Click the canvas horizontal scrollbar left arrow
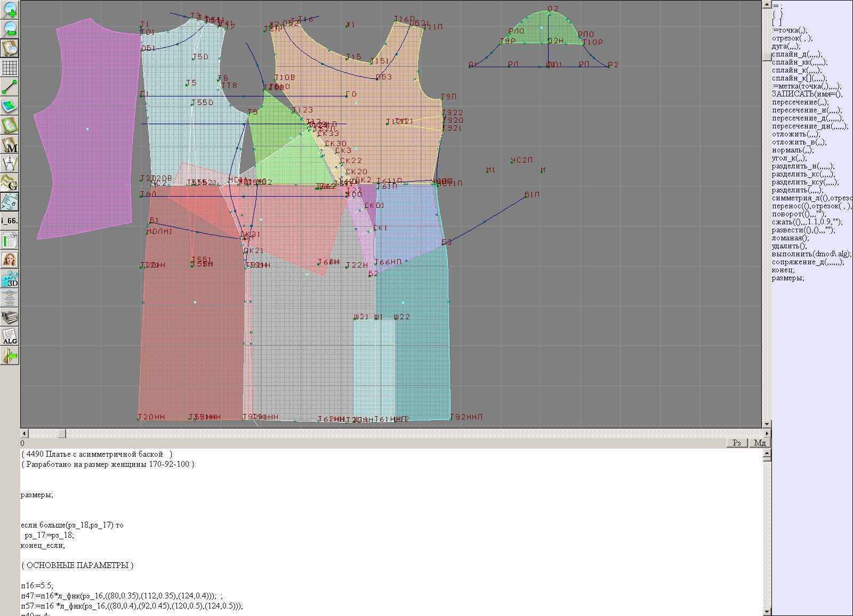853x616 pixels. pos(23,434)
